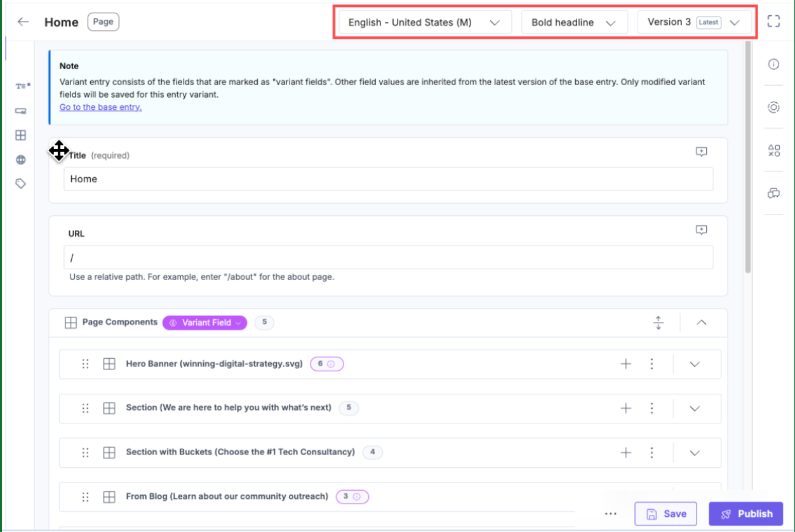Viewport: 795px width, 532px height.
Task: Click the info badge showing 6 on Hero Banner
Action: pos(326,364)
